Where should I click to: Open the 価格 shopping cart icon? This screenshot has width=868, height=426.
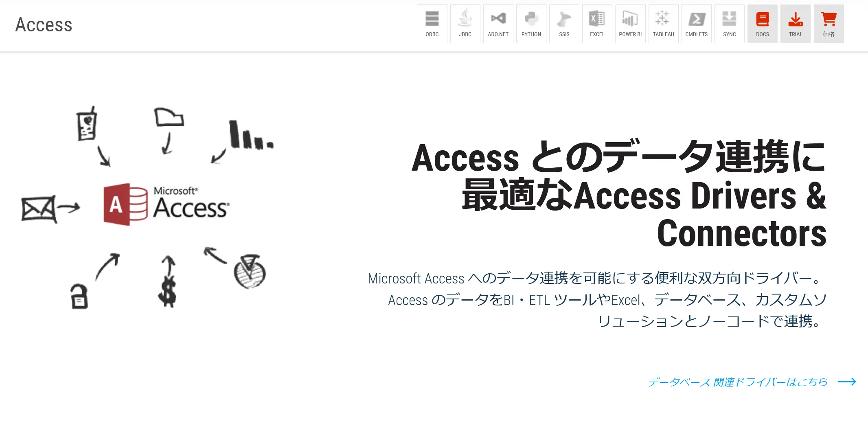coord(829,24)
